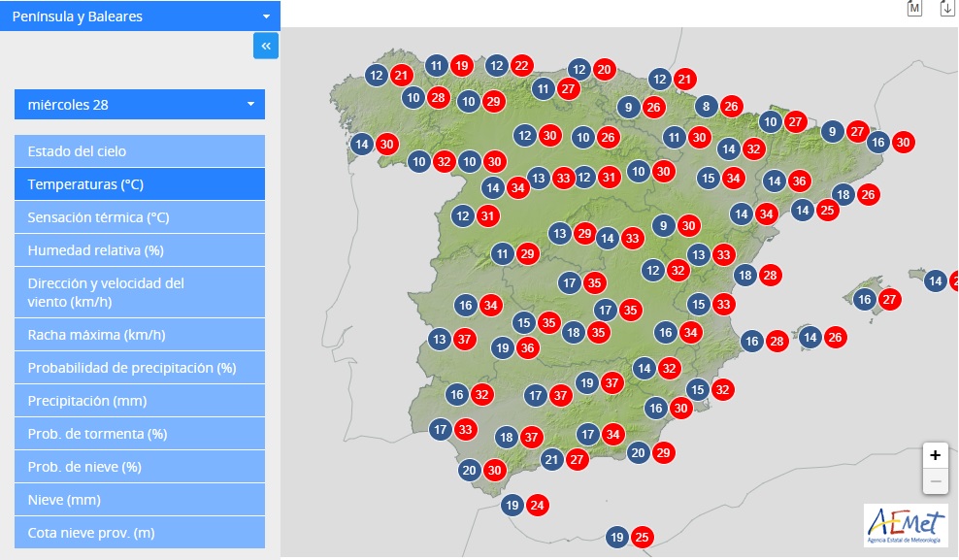Click the blue 8 minimum temperature marker
959x560 pixels.
pyautogui.click(x=706, y=107)
